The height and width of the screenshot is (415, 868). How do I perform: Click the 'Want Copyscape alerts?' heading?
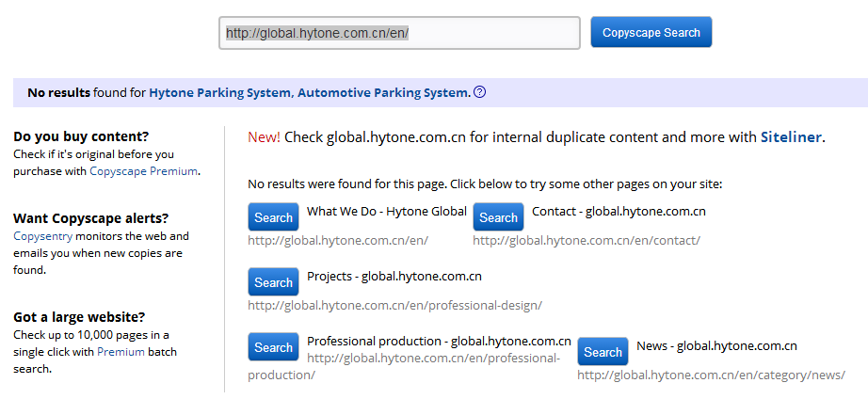(x=90, y=217)
